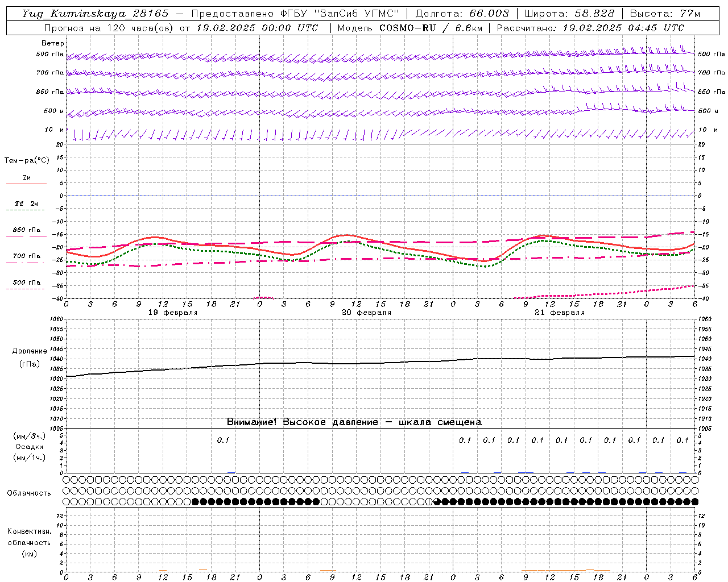Click the Конвективн. облачность panel label
This screenshot has height=582, width=728.
[x=29, y=537]
